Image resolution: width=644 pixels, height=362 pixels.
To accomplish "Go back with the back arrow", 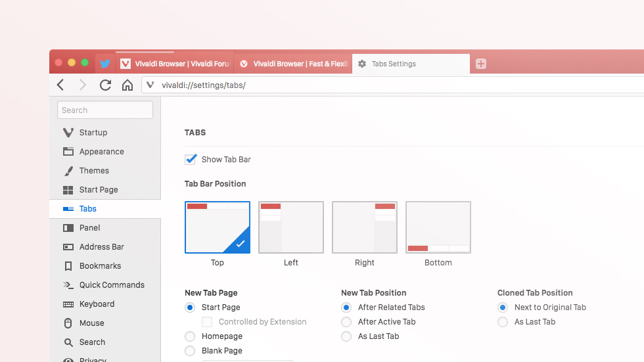I will pos(60,85).
